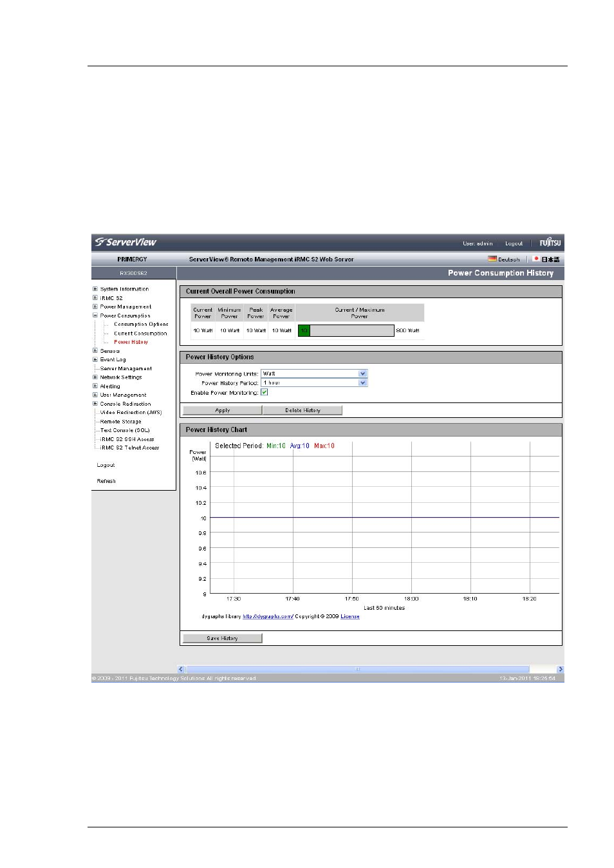Open iRMC S2 Telnet Access
Image resolution: width=614 pixels, height=868 pixels.
tap(130, 448)
